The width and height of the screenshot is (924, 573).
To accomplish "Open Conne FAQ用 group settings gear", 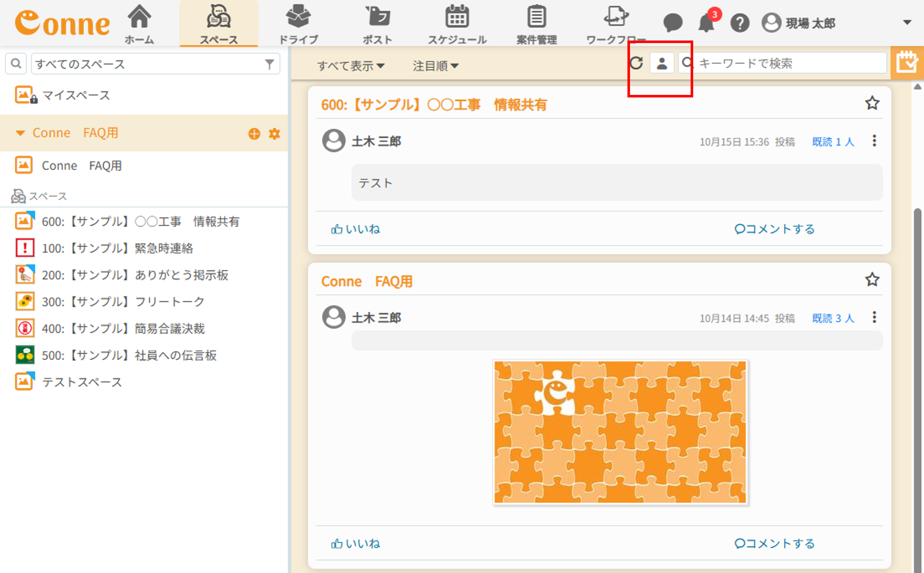I will (275, 134).
